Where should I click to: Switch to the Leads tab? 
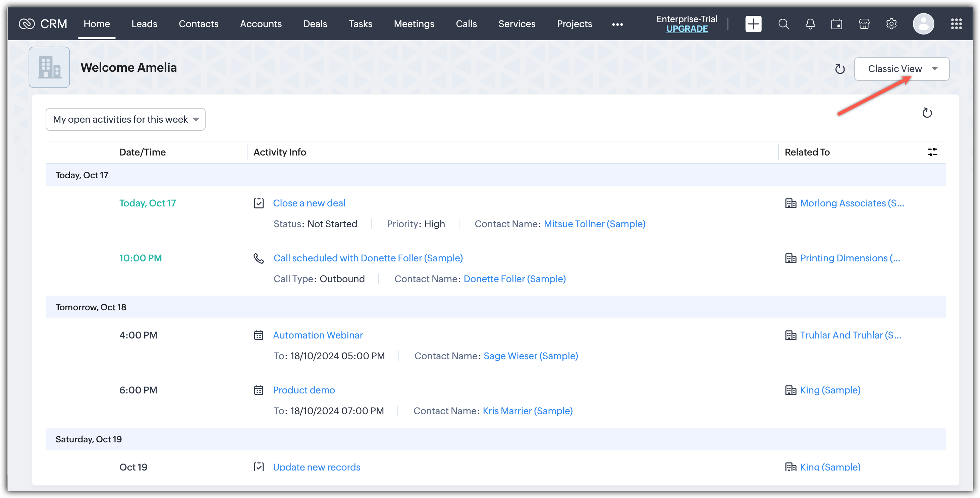tap(144, 24)
